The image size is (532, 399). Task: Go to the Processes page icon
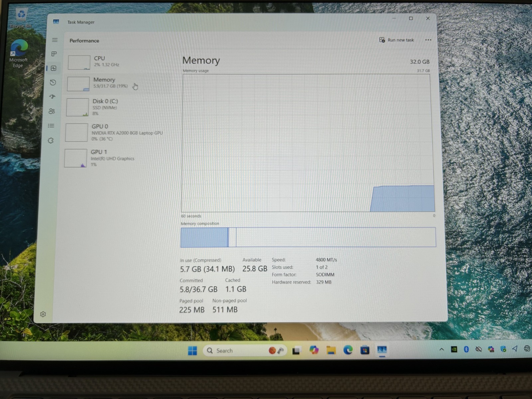[54, 54]
